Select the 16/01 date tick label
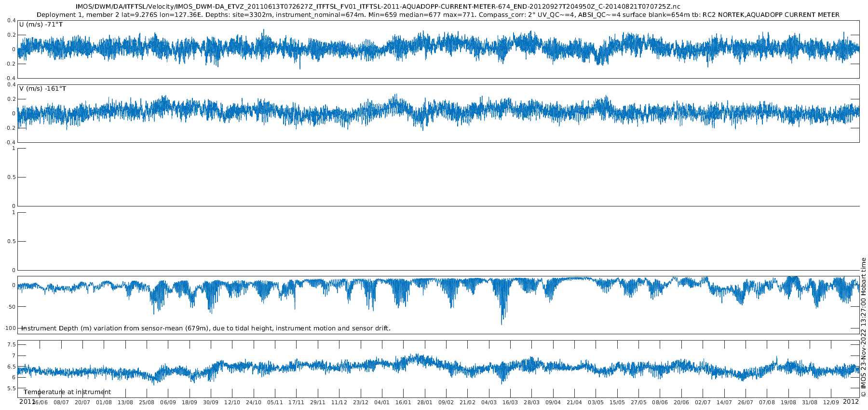This screenshot has height=410, width=868. tap(403, 403)
